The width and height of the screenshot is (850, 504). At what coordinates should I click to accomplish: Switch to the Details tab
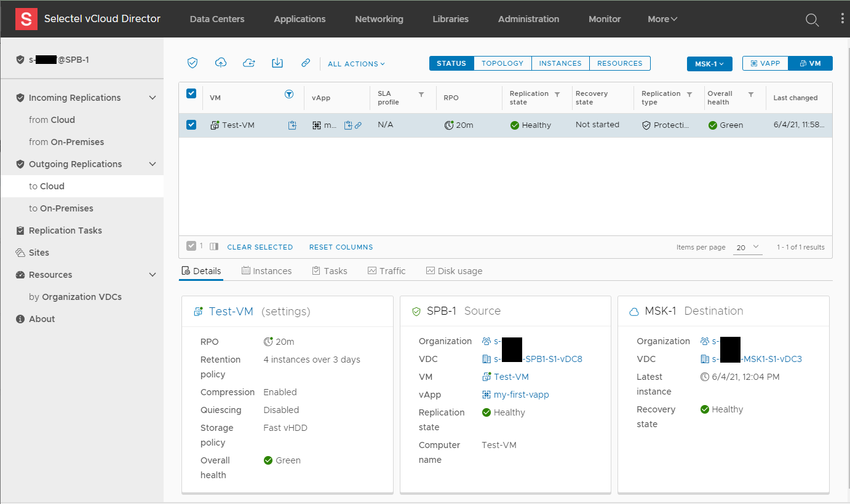coord(201,271)
